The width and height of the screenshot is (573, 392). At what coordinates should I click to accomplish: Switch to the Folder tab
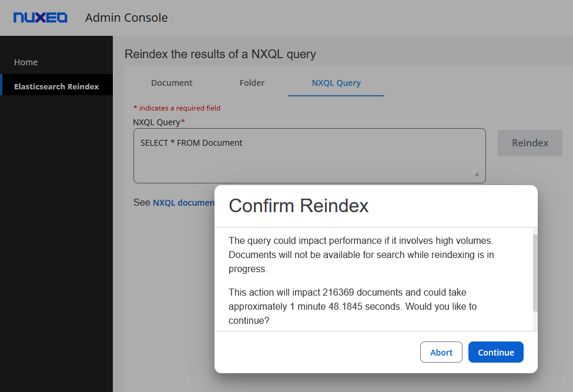(x=252, y=83)
